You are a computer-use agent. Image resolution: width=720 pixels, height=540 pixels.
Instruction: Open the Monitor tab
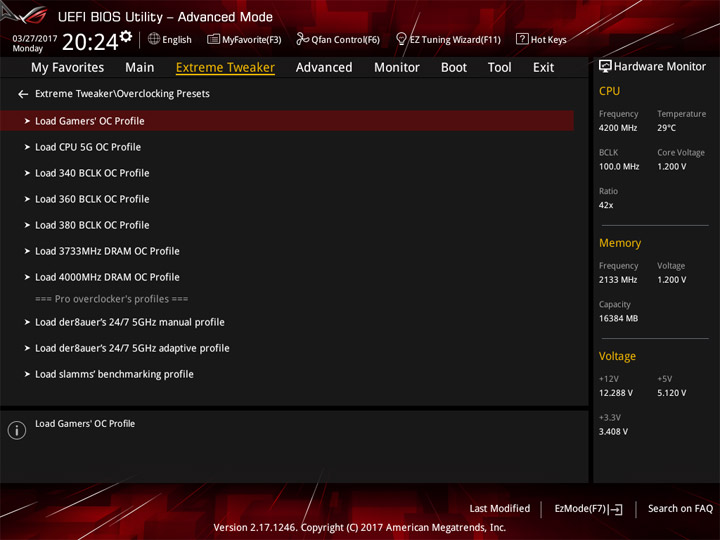pyautogui.click(x=397, y=68)
